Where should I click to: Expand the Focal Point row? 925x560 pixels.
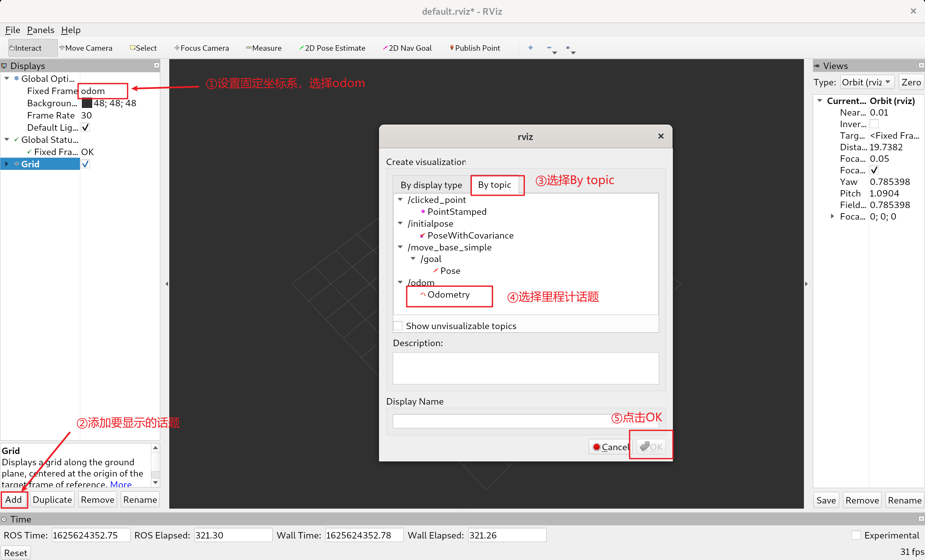[x=832, y=216]
